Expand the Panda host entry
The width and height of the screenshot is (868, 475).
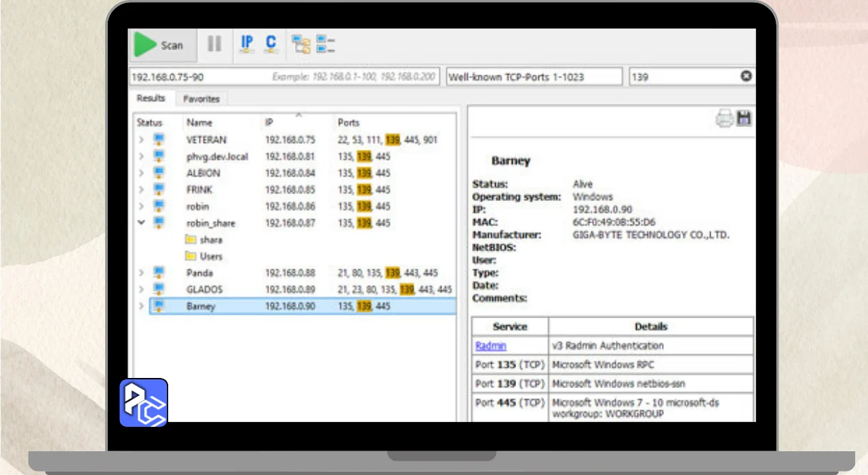[141, 273]
